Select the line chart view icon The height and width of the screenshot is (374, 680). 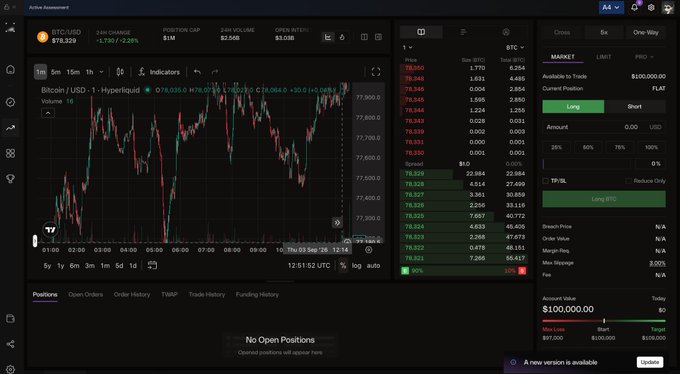(x=328, y=37)
